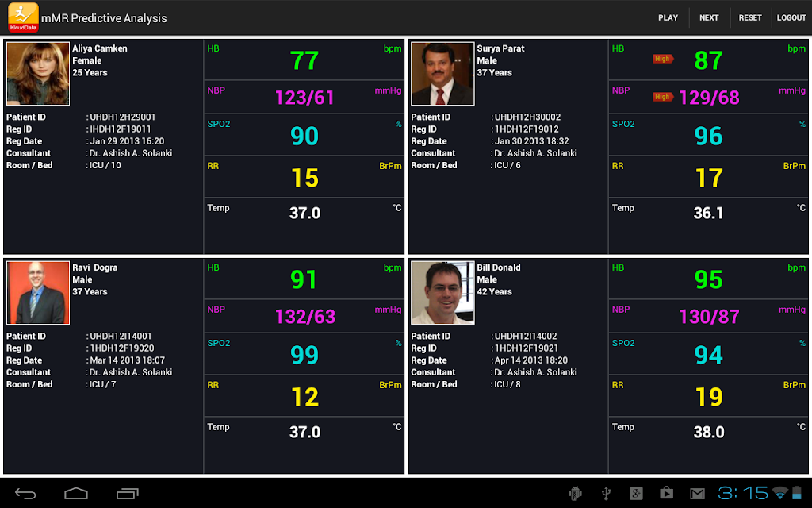Viewport: 812px width, 508px height.
Task: Select Ravi Dogra's NBP value 132/63
Action: (x=305, y=317)
